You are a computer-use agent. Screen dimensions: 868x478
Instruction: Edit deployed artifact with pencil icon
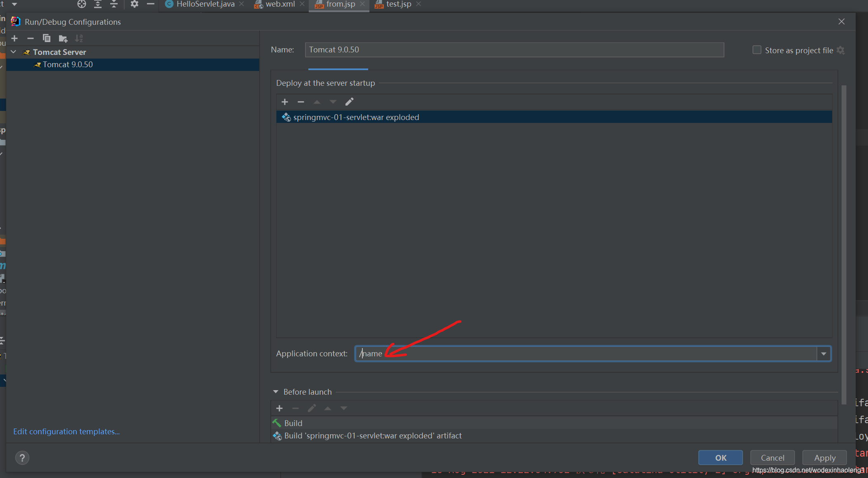[350, 102]
